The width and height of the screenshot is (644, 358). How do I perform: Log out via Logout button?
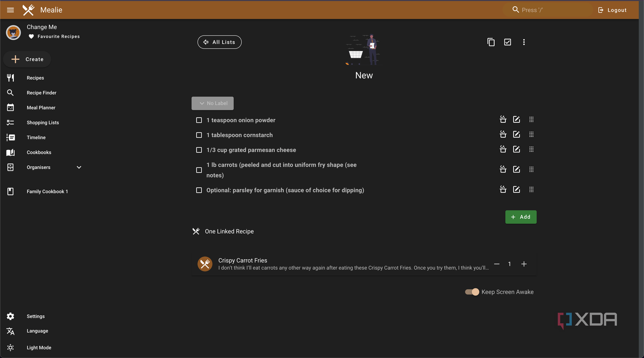612,10
